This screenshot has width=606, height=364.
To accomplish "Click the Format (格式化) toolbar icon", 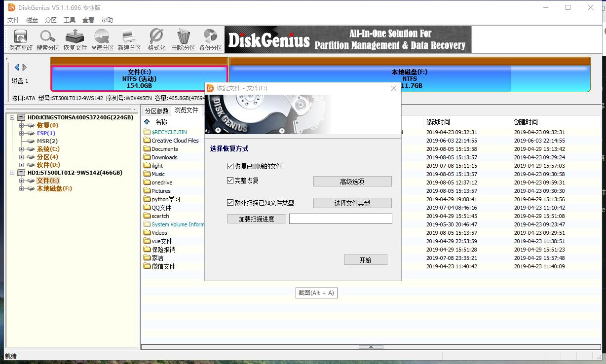I will (x=156, y=39).
